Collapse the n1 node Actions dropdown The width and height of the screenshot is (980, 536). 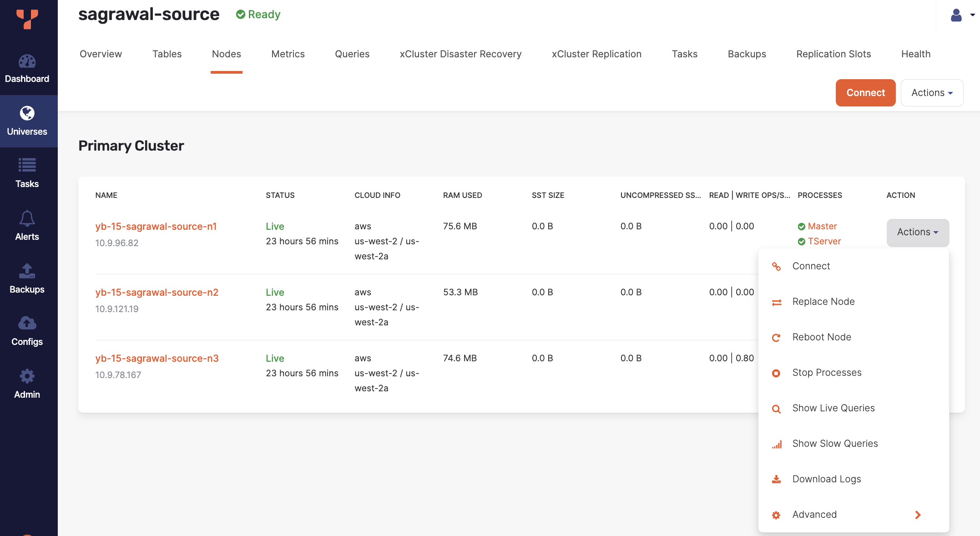point(917,232)
